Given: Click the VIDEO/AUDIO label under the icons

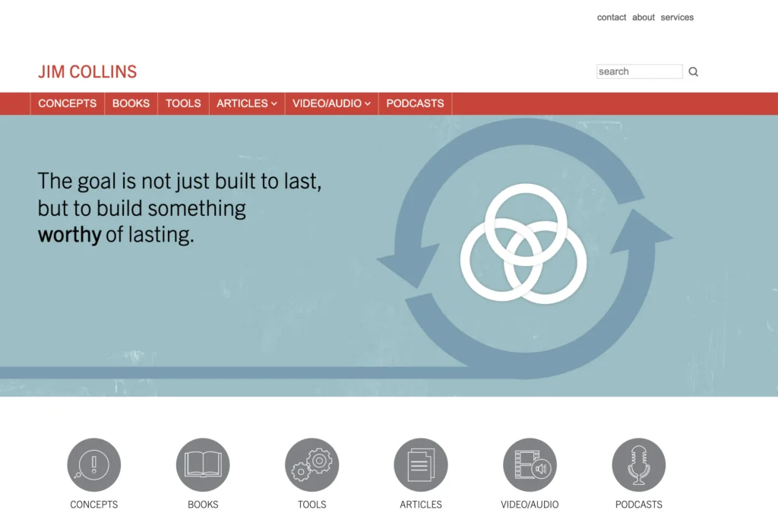Looking at the screenshot, I should (x=530, y=505).
